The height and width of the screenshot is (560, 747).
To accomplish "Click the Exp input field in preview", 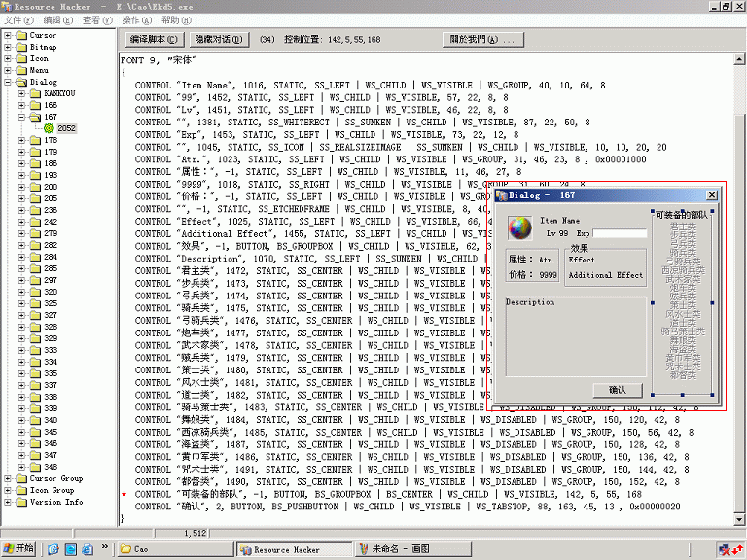I will point(620,234).
